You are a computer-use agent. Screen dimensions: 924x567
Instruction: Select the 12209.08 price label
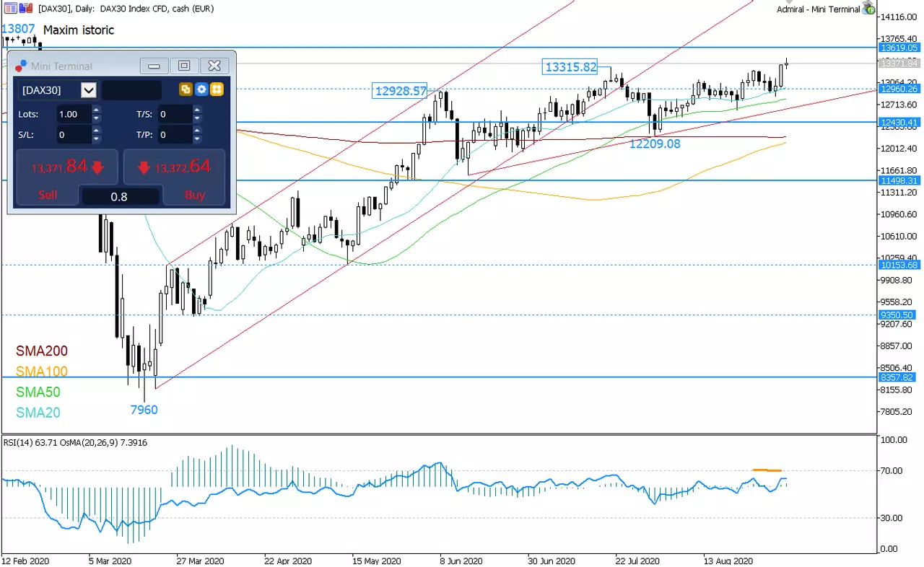655,144
